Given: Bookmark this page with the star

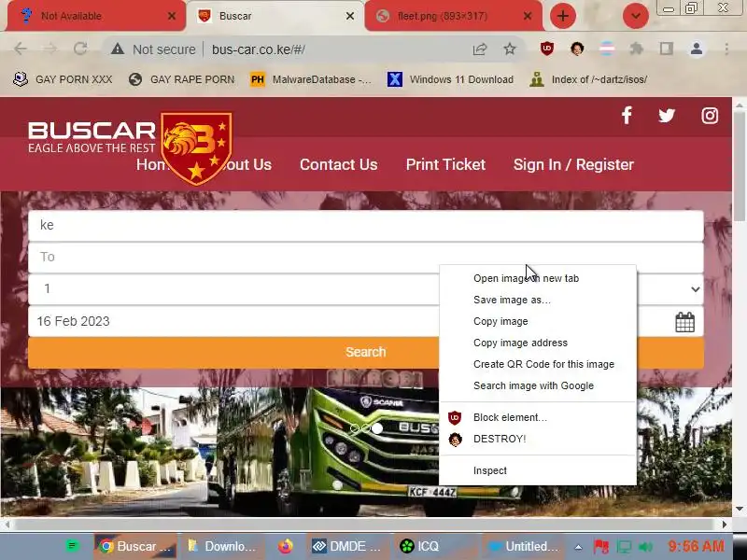Looking at the screenshot, I should tap(509, 49).
